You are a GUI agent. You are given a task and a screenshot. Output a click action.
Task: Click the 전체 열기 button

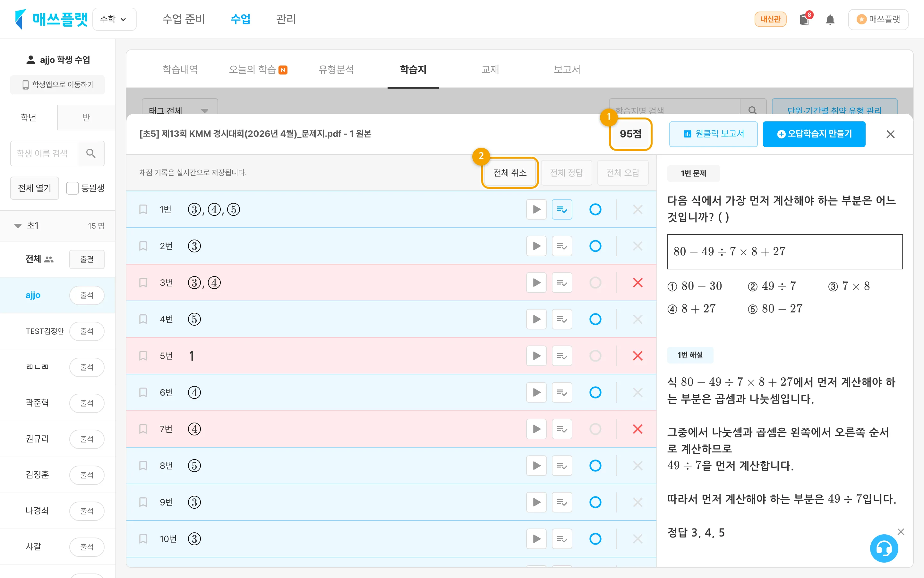[34, 188]
